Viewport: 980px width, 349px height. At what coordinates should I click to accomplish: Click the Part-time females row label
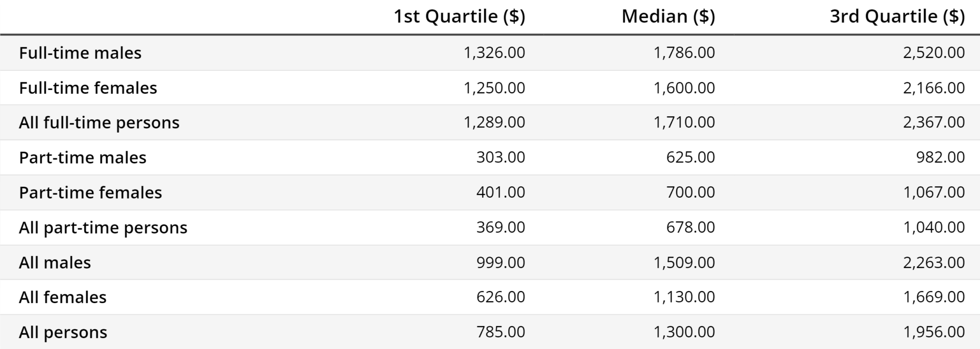click(x=90, y=192)
